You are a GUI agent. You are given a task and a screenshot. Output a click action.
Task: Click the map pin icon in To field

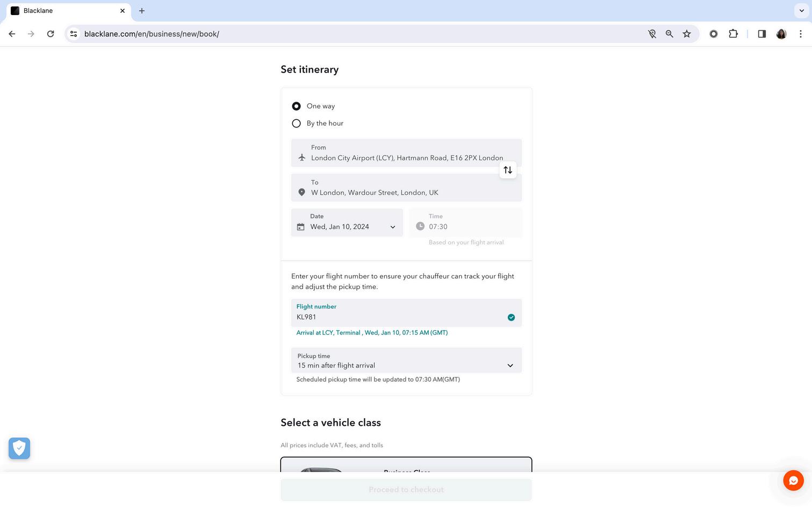[302, 192]
